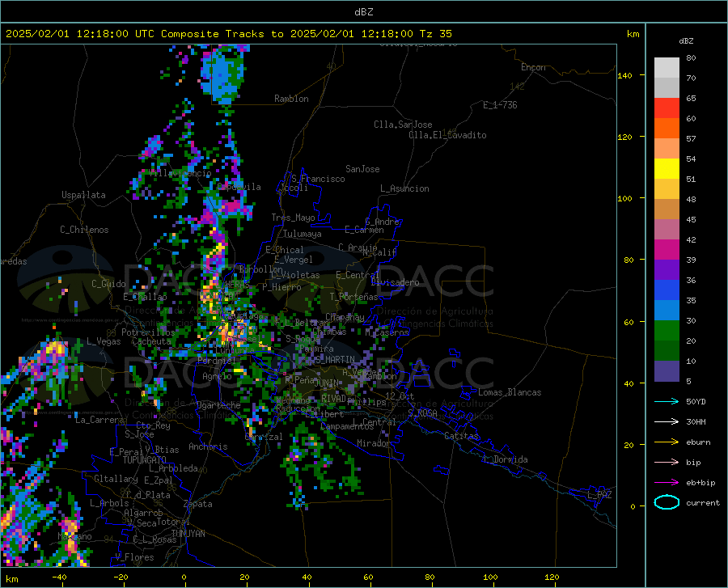
Task: Pick the bright green 20-30 dBZ swatch
Action: [667, 331]
